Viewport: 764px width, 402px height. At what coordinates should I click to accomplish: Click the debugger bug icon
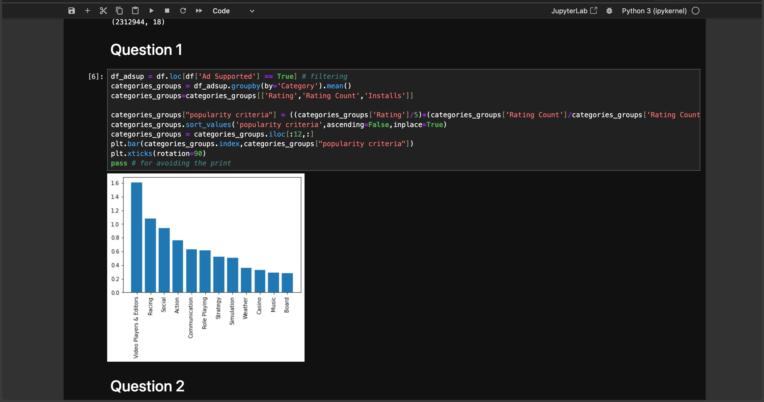[609, 10]
